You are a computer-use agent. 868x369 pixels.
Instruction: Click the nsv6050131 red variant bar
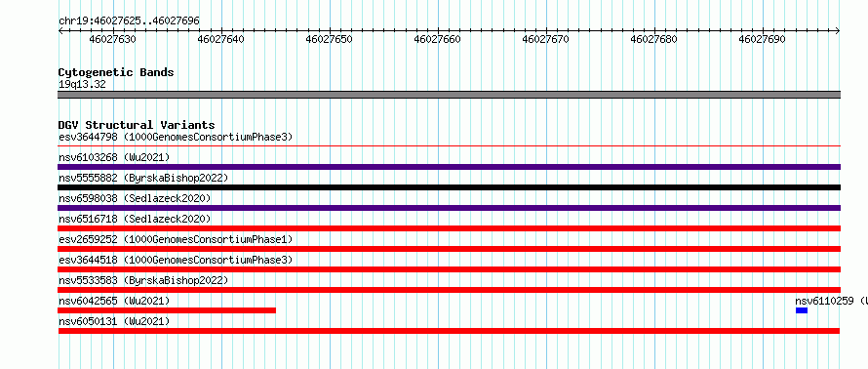pyautogui.click(x=449, y=331)
